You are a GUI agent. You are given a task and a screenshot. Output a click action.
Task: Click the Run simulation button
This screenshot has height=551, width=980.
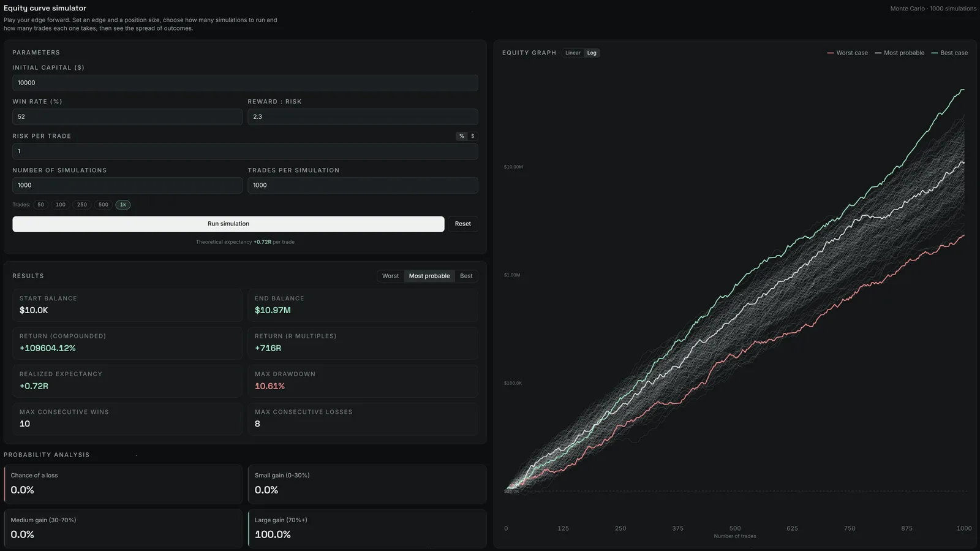(x=228, y=224)
